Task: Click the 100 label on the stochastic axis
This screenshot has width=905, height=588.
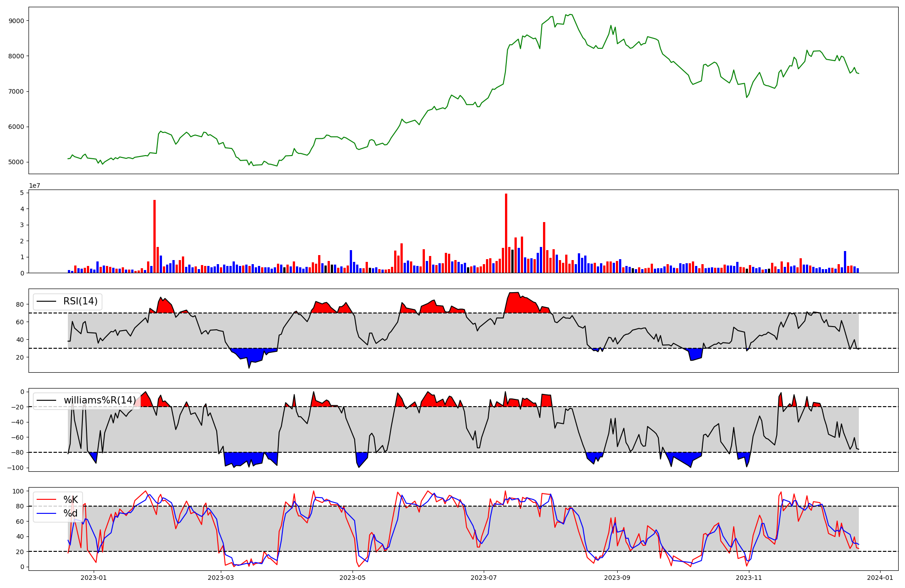Action: pos(18,491)
